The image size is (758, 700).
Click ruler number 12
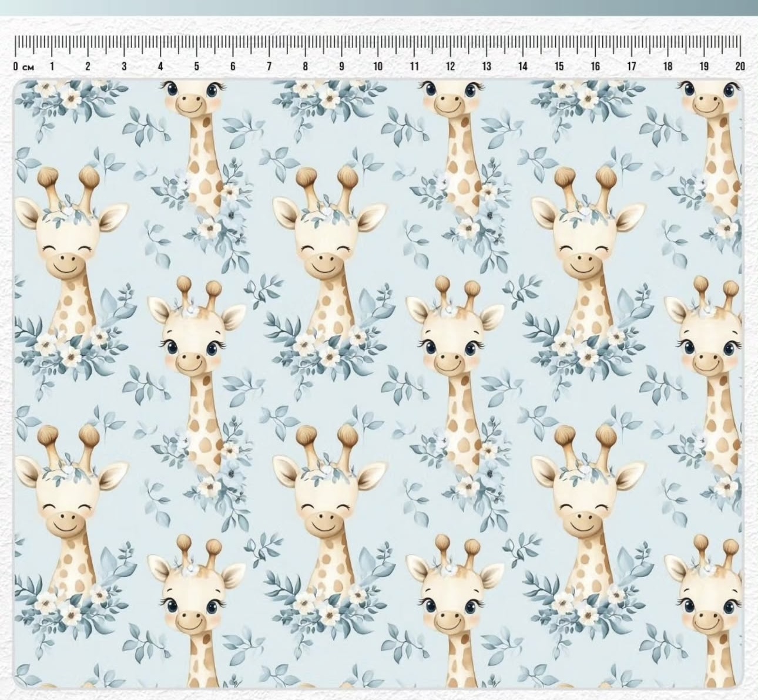pyautogui.click(x=450, y=66)
